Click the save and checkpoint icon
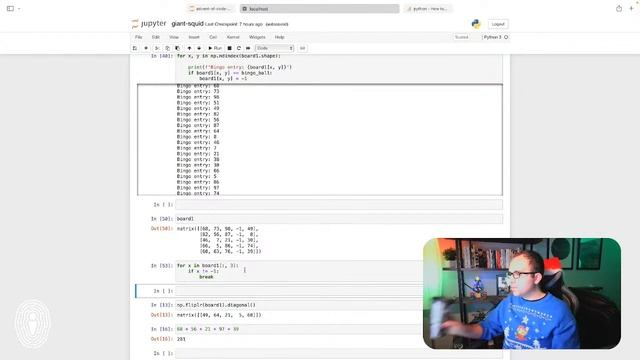640x360 pixels. click(135, 48)
